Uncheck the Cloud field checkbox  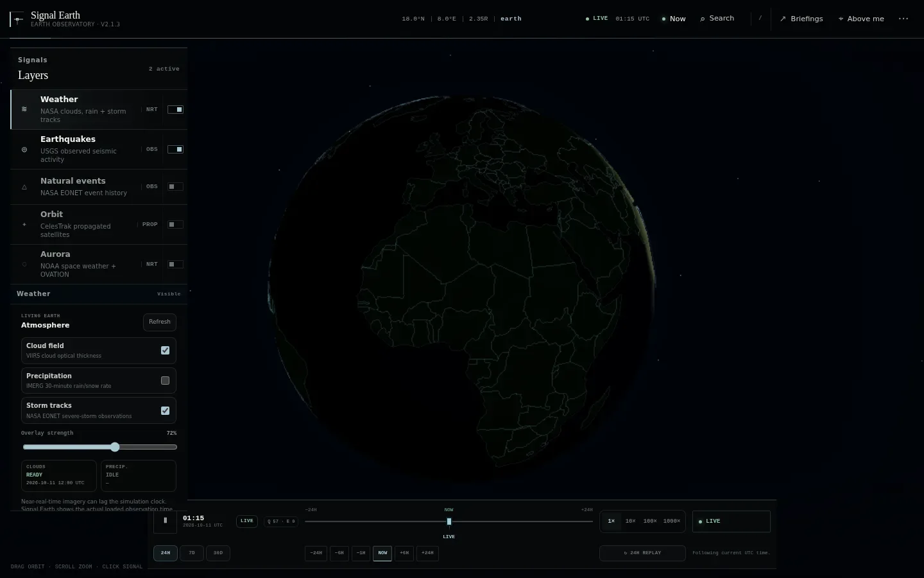[165, 350]
